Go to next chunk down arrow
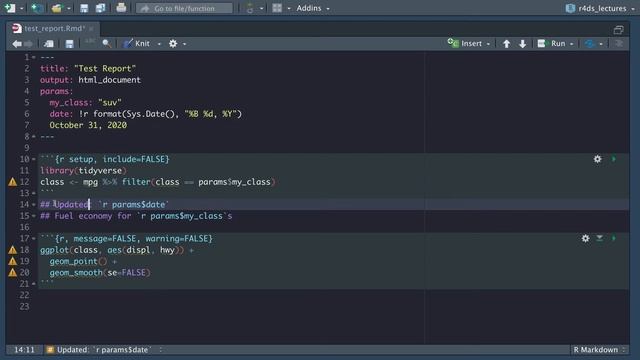Viewport: 640px width, 360px height. click(522, 44)
